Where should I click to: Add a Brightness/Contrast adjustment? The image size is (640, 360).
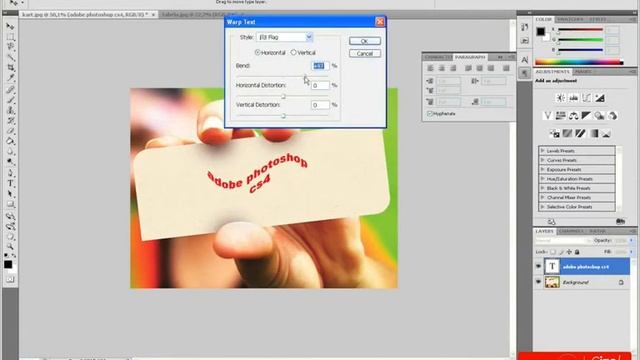coord(560,98)
